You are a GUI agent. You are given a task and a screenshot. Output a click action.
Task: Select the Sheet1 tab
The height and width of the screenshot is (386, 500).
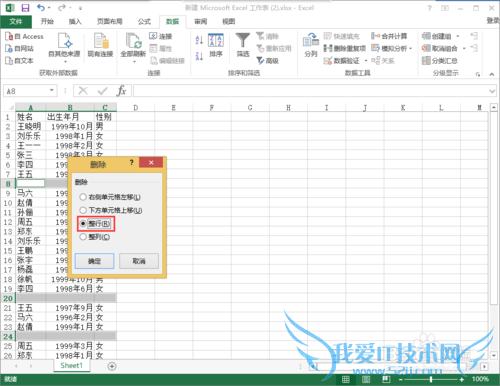[x=72, y=366]
